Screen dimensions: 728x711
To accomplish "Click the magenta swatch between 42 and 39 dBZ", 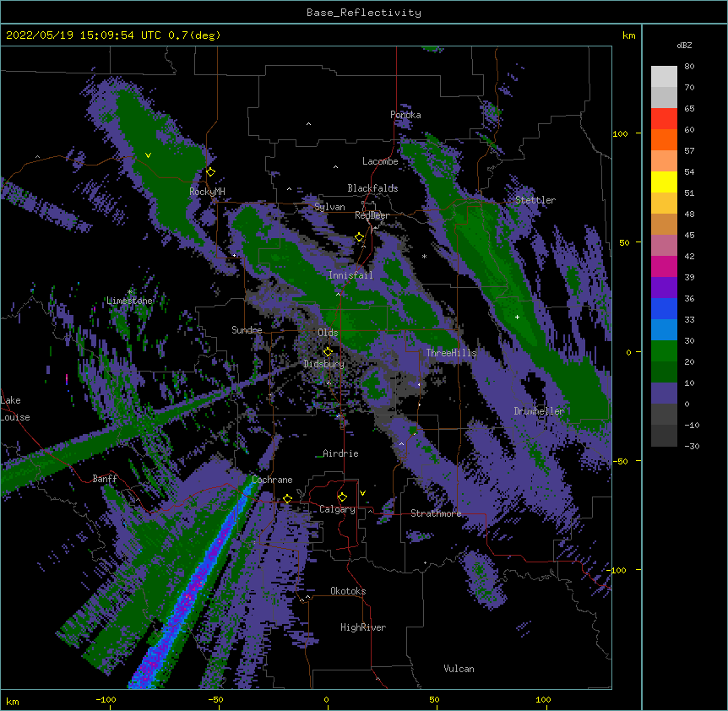I will click(x=664, y=266).
